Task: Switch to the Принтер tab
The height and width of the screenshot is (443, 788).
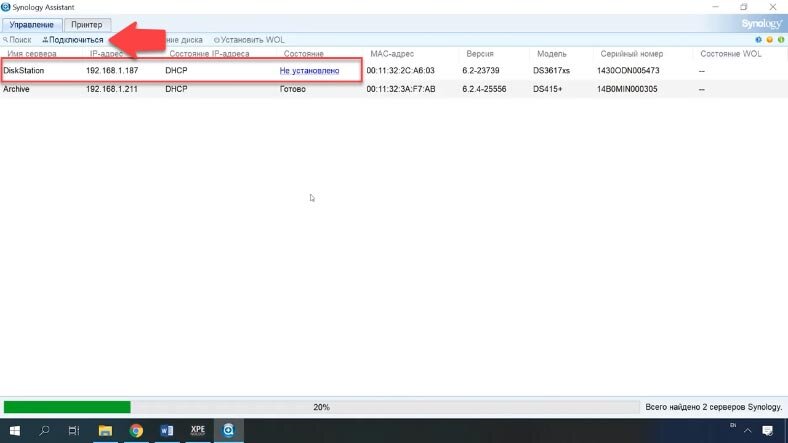Action: 86,25
